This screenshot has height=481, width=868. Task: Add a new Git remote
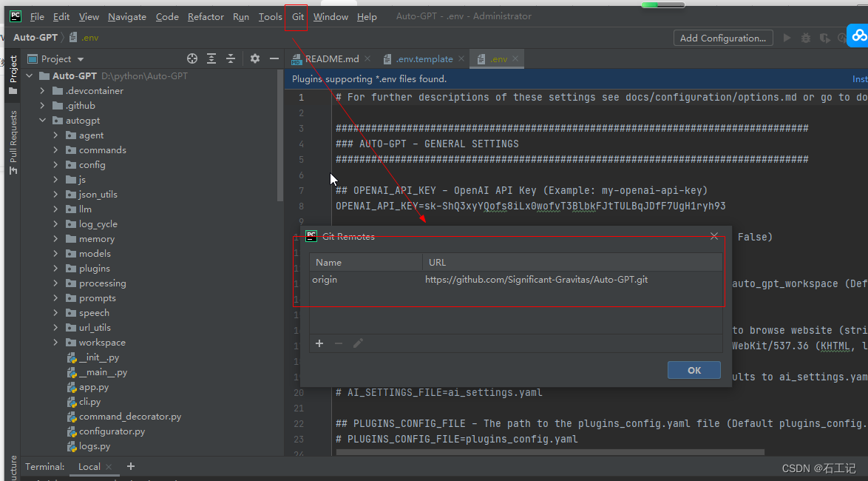tap(319, 343)
